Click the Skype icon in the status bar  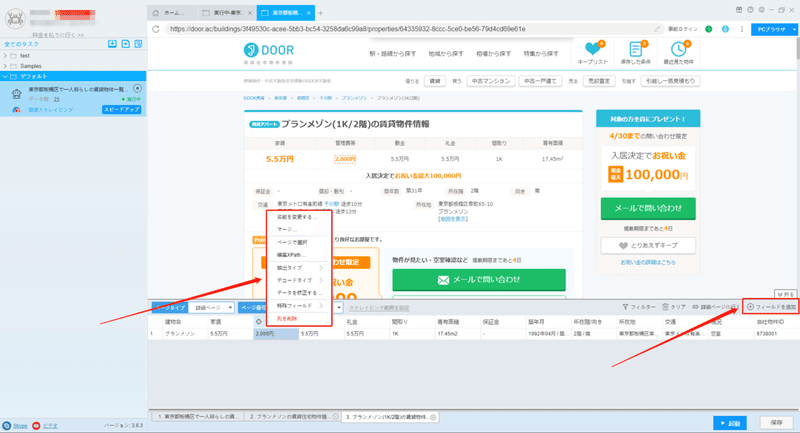pos(7,425)
